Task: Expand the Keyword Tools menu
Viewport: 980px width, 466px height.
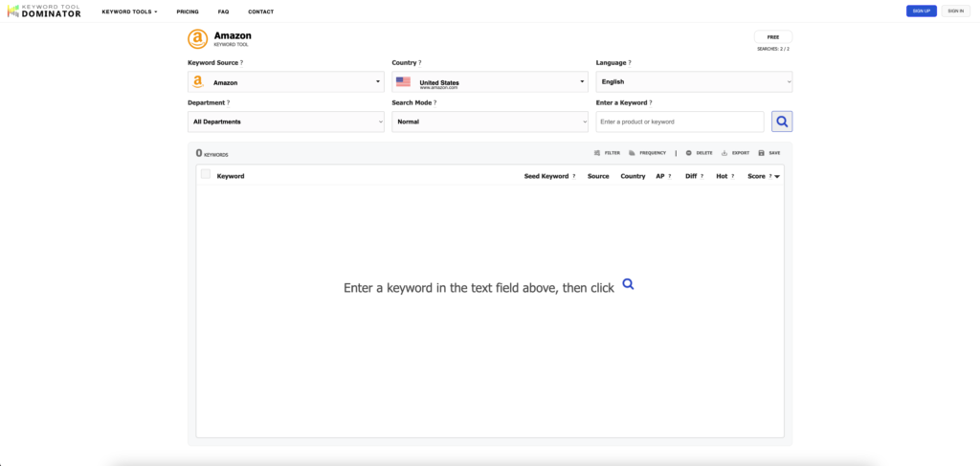Action: pos(129,11)
